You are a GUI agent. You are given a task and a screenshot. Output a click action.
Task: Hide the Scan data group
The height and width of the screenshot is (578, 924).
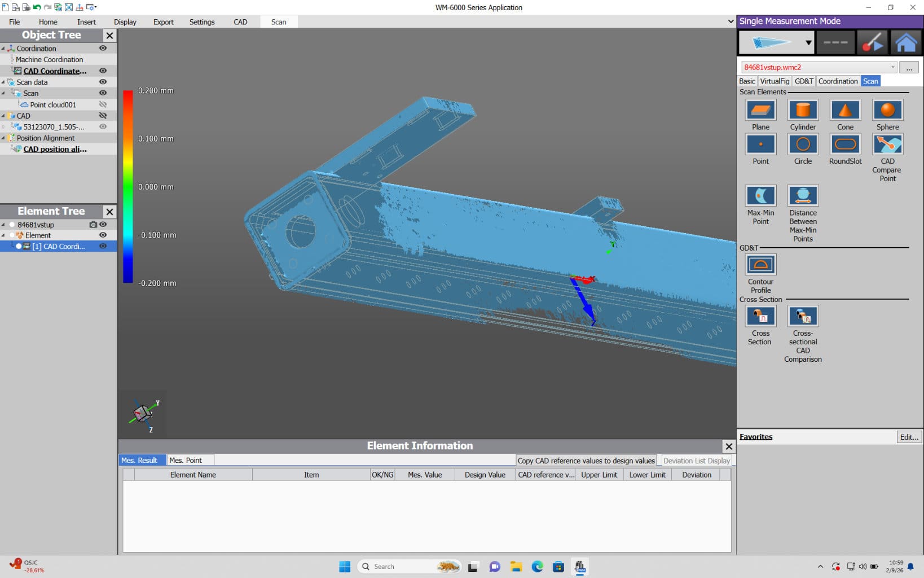pyautogui.click(x=103, y=82)
